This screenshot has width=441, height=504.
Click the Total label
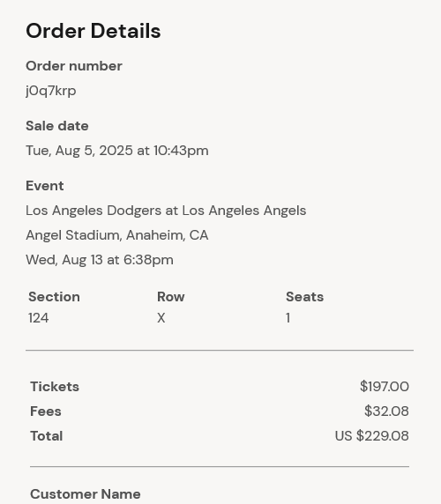click(x=47, y=436)
